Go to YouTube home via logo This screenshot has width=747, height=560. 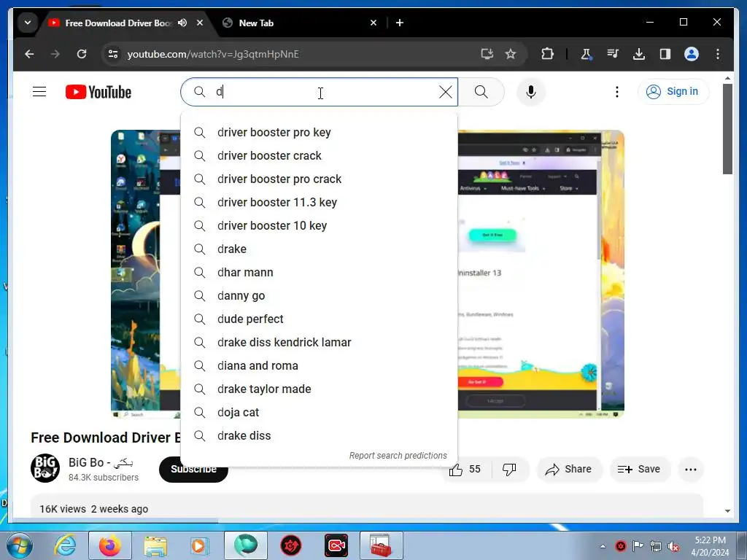pos(98,92)
